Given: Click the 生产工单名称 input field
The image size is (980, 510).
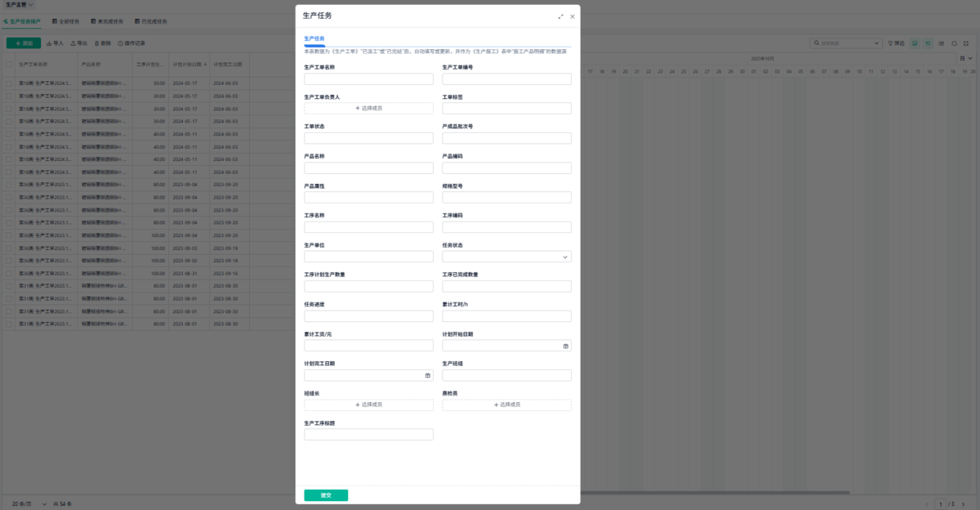Looking at the screenshot, I should pos(368,79).
